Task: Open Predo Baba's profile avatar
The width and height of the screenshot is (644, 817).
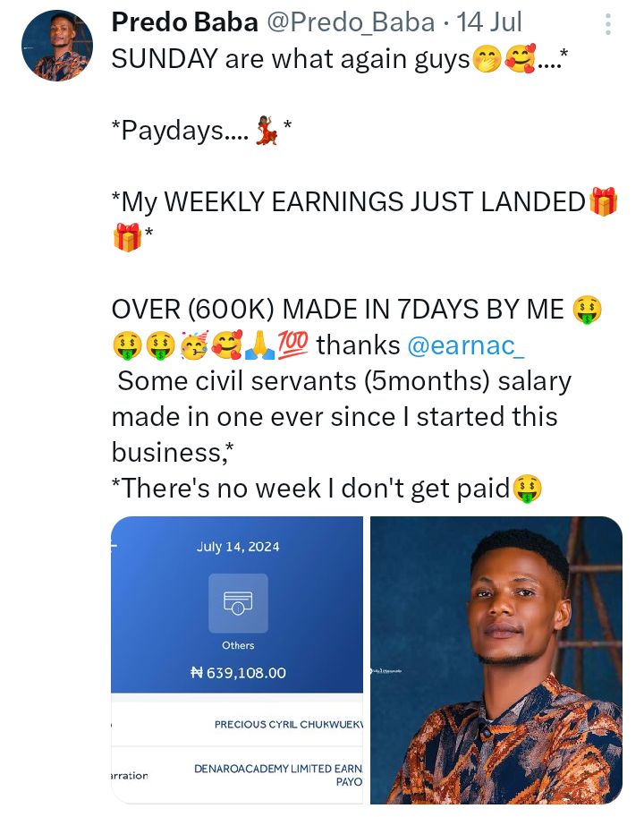Action: pyautogui.click(x=57, y=46)
